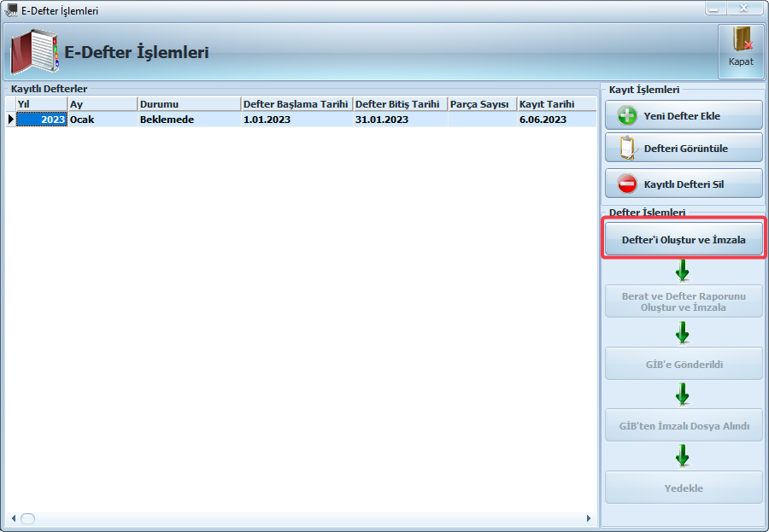Click the 1.01.2023 start date cell
The width and height of the screenshot is (769, 532).
tap(296, 120)
